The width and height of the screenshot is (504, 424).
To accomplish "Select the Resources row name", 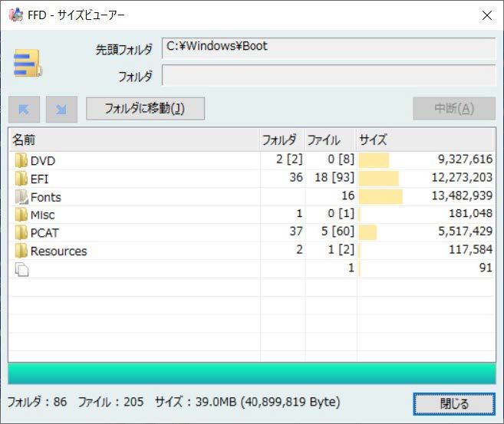I will coord(58,251).
